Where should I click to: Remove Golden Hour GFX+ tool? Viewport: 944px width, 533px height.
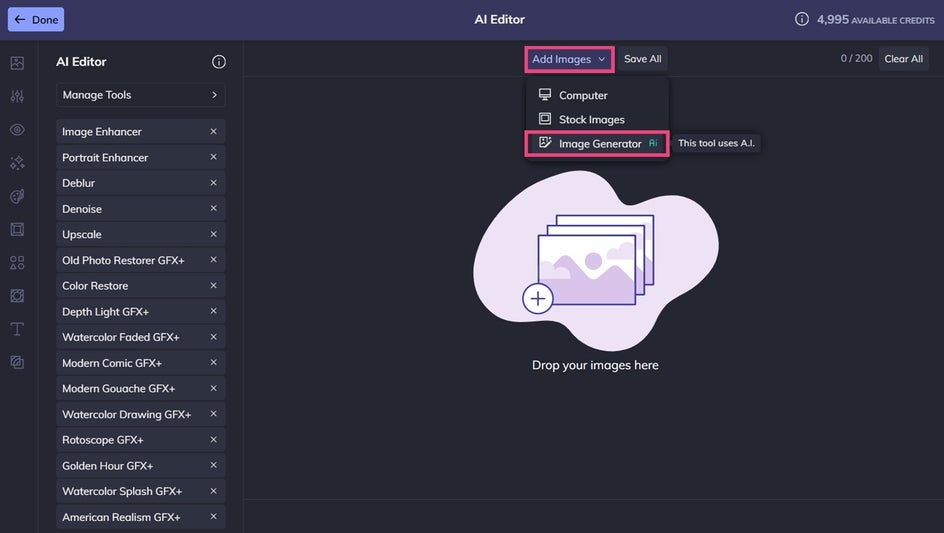click(213, 466)
